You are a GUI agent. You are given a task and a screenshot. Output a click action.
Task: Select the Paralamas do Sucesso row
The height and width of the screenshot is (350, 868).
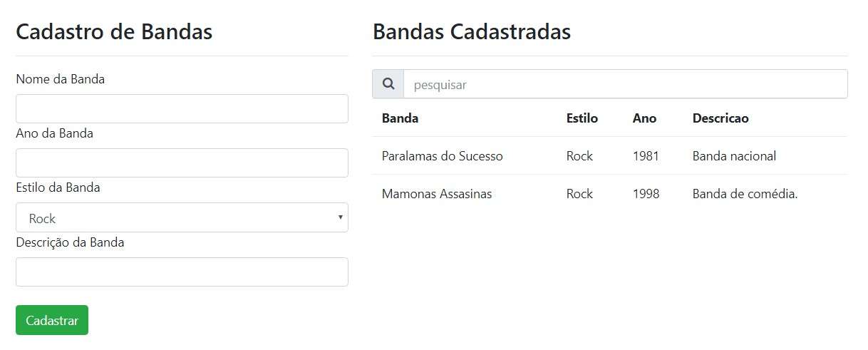(610, 155)
